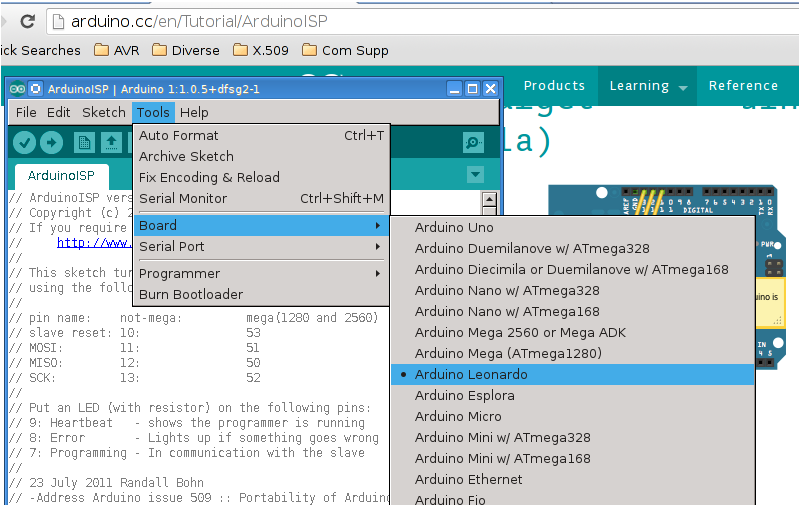
Task: Expand the Programmer submenu
Action: pos(260,273)
